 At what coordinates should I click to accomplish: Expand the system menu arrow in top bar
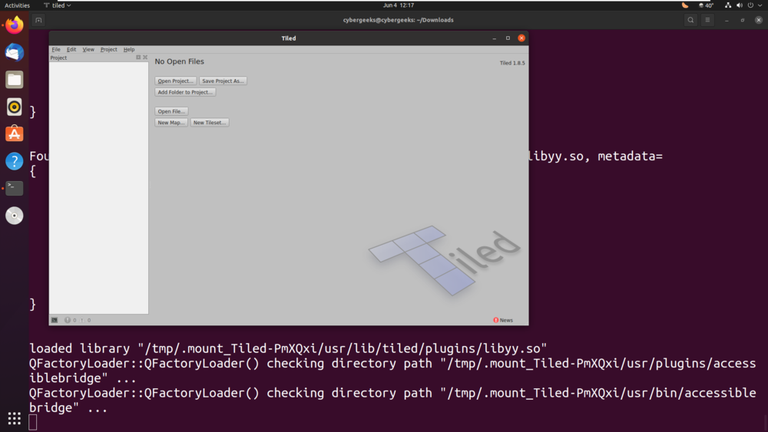point(760,5)
